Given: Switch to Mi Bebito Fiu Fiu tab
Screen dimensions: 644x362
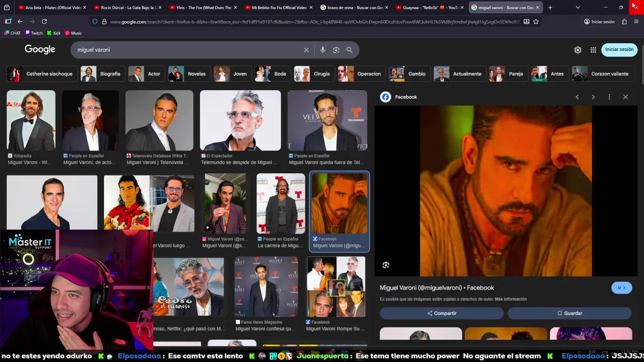Looking at the screenshot, I should [x=278, y=8].
